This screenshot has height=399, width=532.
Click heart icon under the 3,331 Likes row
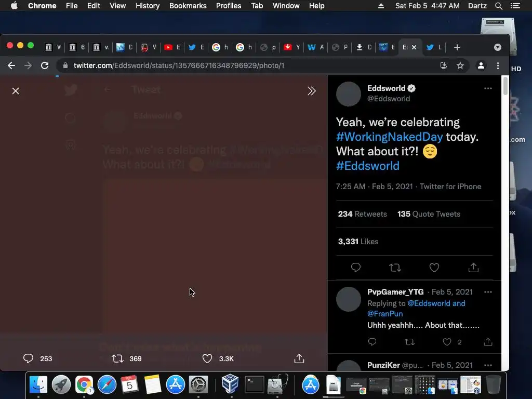point(434,268)
